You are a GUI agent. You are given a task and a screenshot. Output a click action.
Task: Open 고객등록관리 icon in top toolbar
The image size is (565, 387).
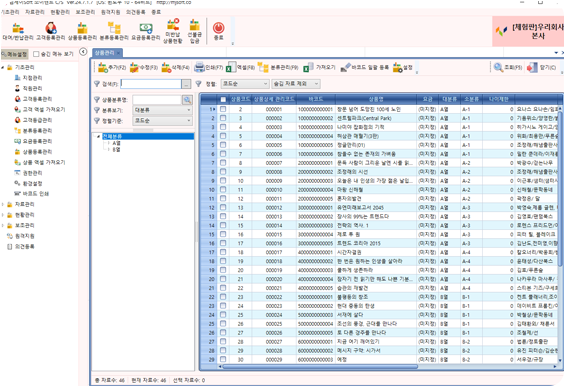[51, 31]
